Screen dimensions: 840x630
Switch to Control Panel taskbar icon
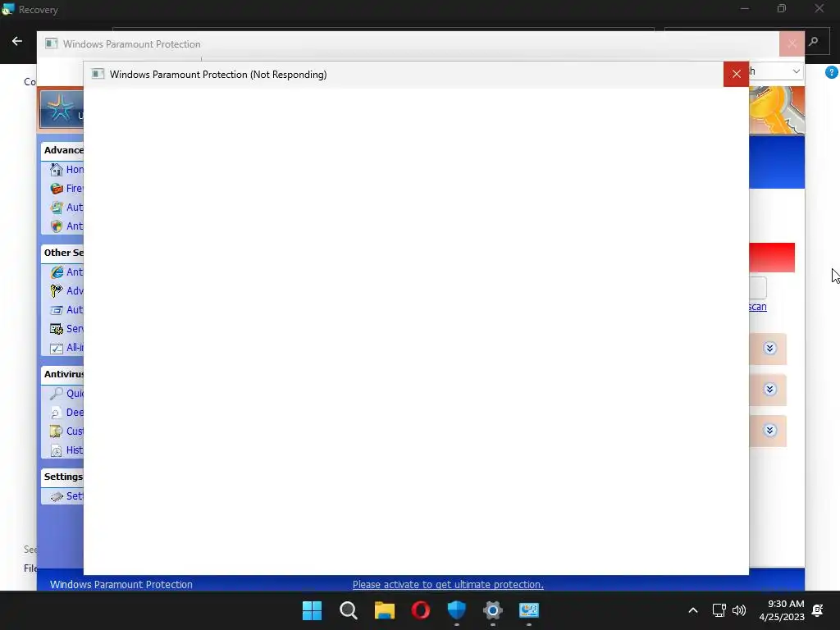click(x=529, y=610)
